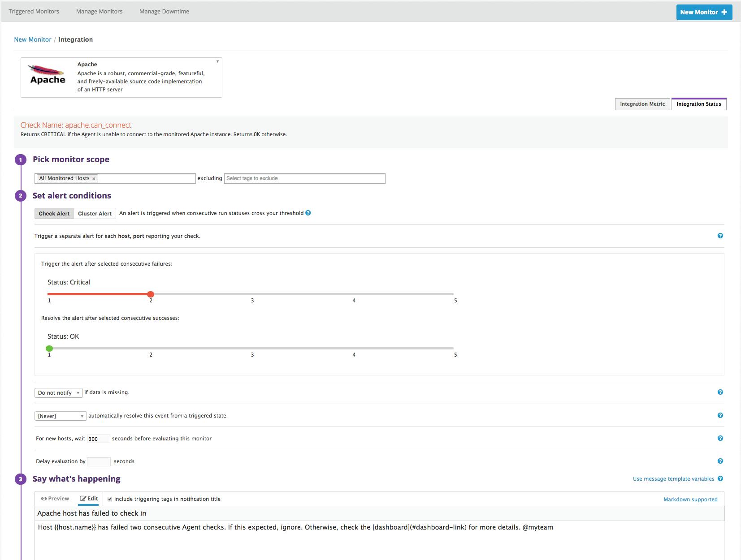Viewport: 741px width, 560px height.
Task: Toggle Include triggering tags in notification title
Action: pos(110,499)
